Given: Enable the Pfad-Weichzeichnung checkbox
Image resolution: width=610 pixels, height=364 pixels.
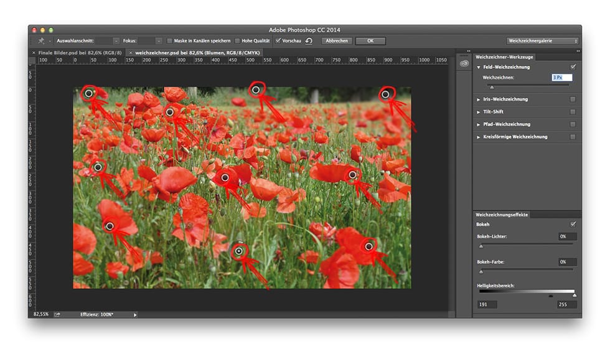Looking at the screenshot, I should pyautogui.click(x=573, y=124).
